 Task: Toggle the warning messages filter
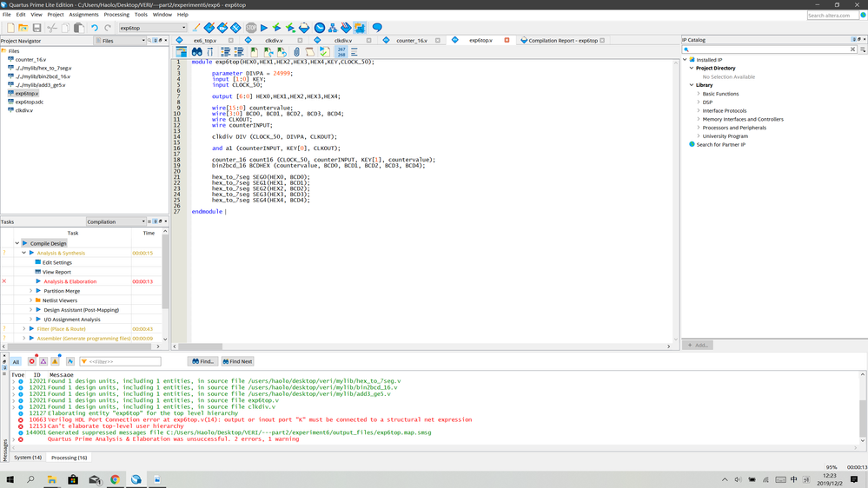click(55, 361)
